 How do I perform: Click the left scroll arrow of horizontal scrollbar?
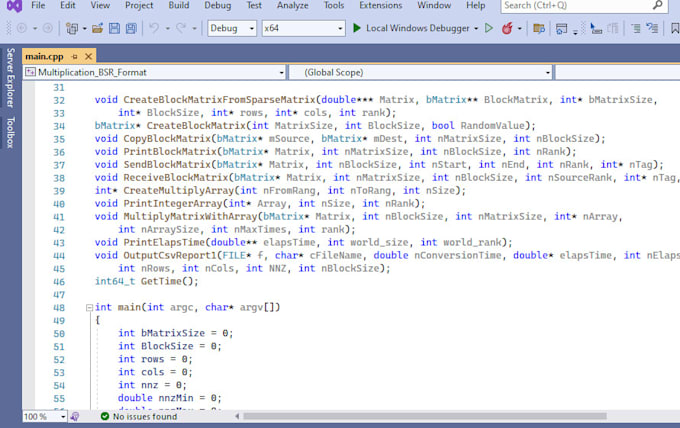click(x=237, y=416)
